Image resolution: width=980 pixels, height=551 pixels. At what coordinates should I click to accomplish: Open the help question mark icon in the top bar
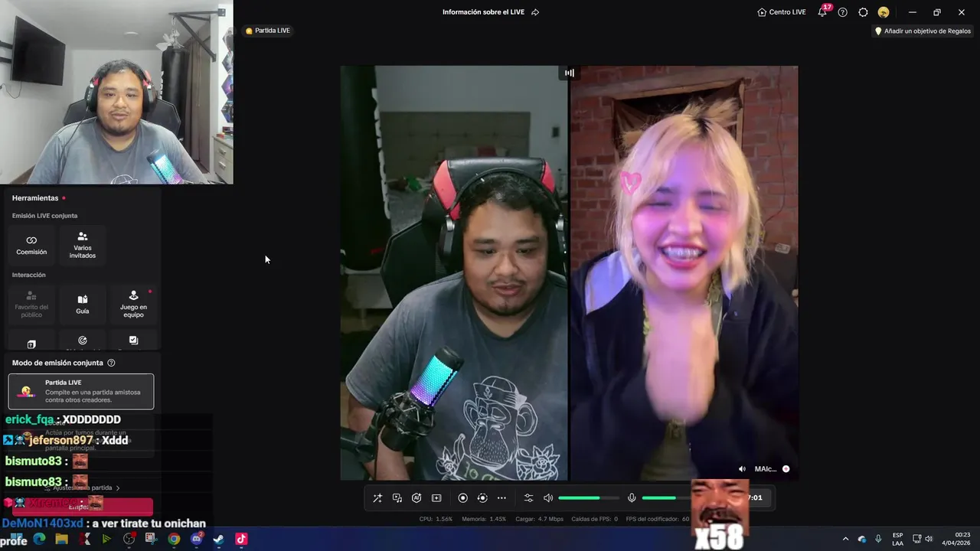click(843, 12)
